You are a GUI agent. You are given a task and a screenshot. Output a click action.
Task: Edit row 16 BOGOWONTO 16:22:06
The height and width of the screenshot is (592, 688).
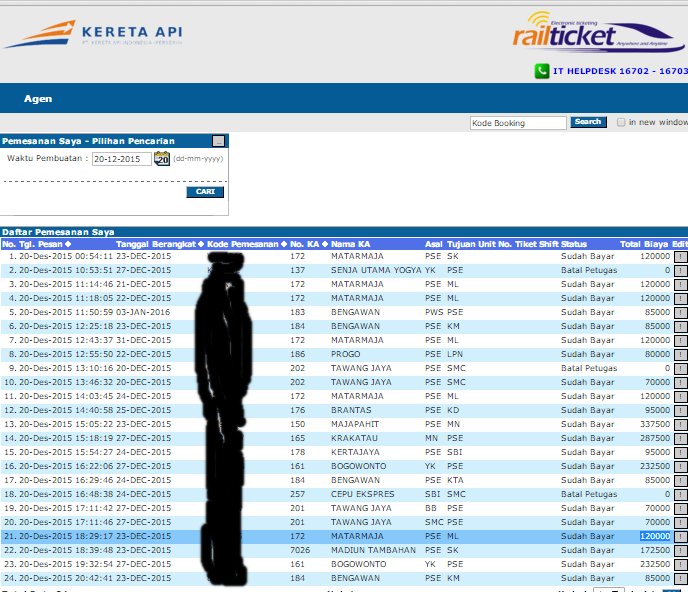(680, 467)
